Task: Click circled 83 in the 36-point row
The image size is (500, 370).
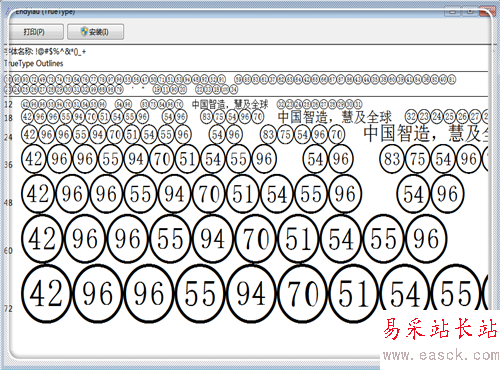Action: point(392,159)
